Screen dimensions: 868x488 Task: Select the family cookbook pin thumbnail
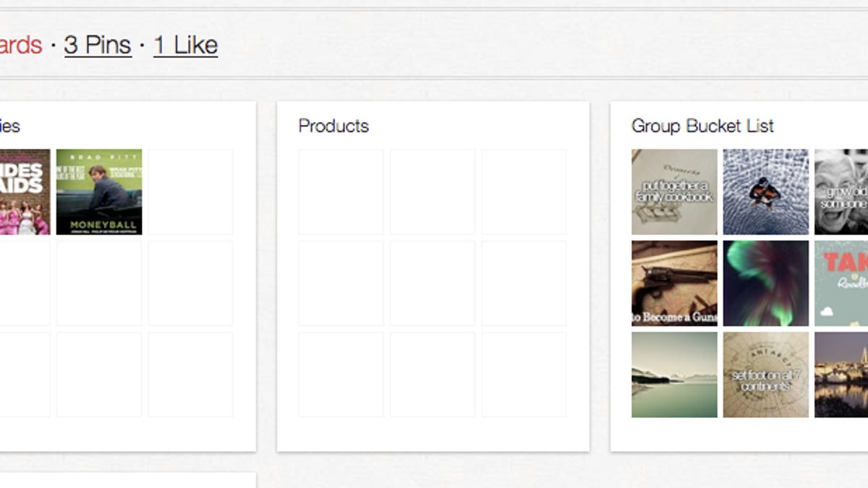[674, 192]
